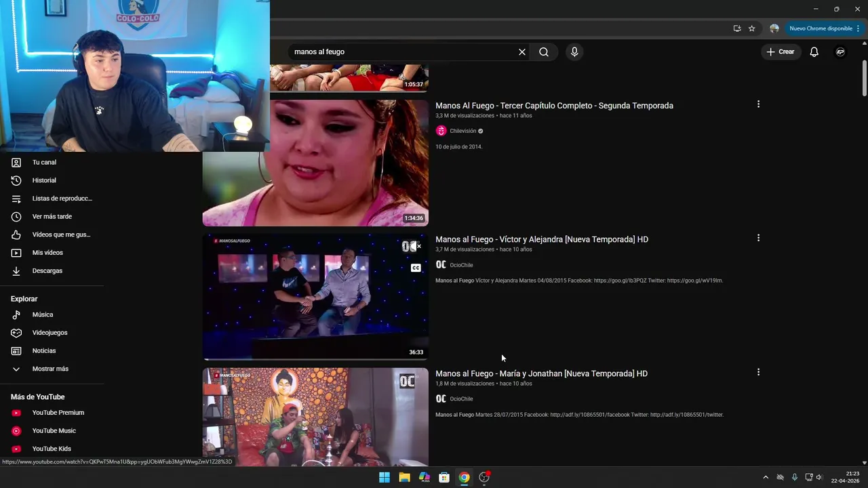
Task: Open File Explorer from the taskbar
Action: click(404, 477)
